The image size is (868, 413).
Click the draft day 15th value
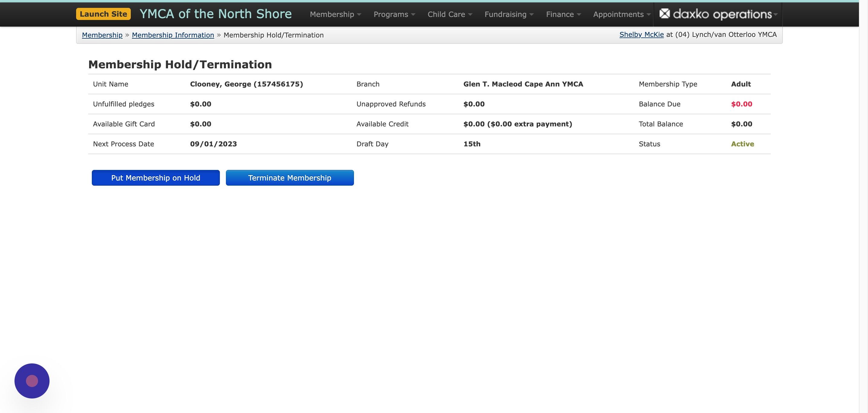coord(472,144)
